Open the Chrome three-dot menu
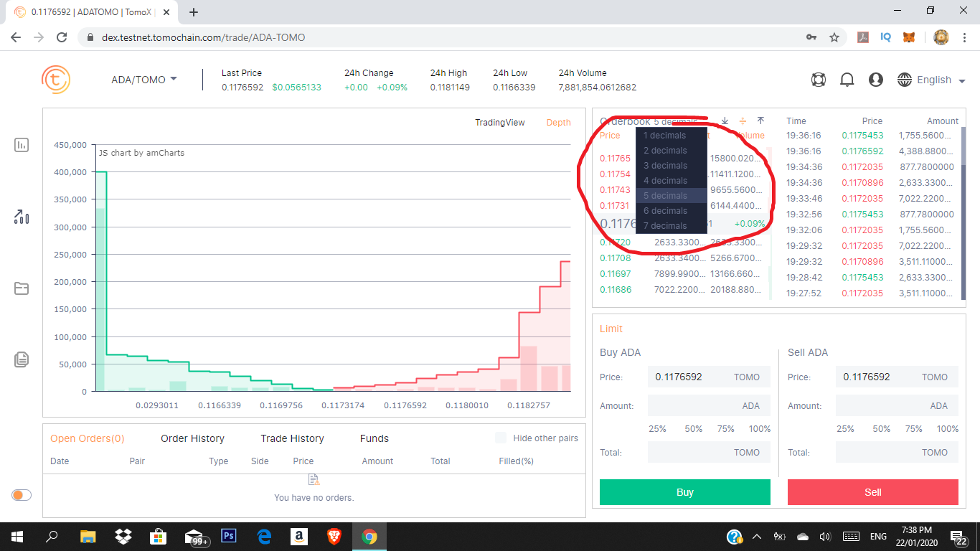Screen dimensions: 980x551 pyautogui.click(x=963, y=37)
